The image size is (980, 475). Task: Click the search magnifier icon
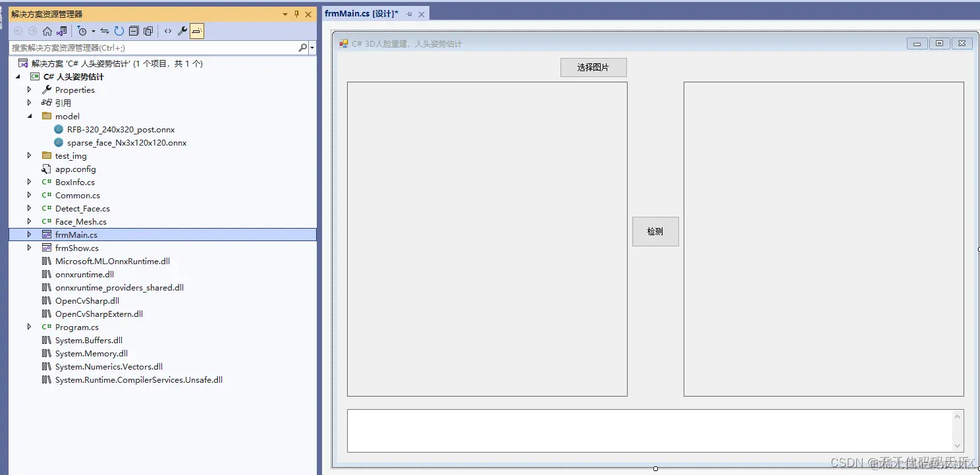(x=302, y=47)
